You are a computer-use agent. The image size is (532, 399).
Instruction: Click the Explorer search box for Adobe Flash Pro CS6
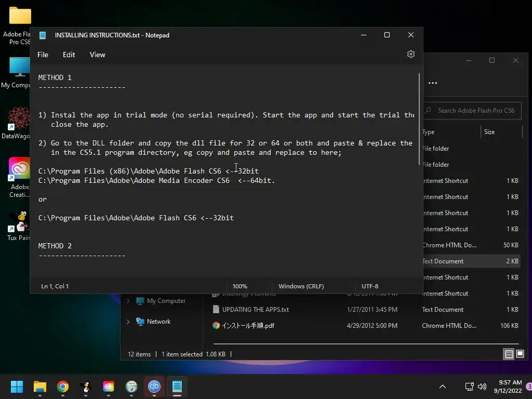point(472,111)
